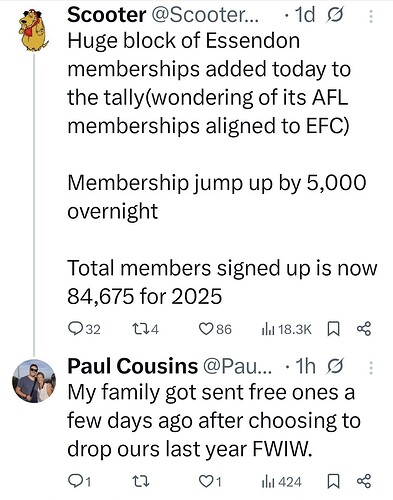
Task: Share Paul Cousins' reply
Action: pyautogui.click(x=364, y=481)
